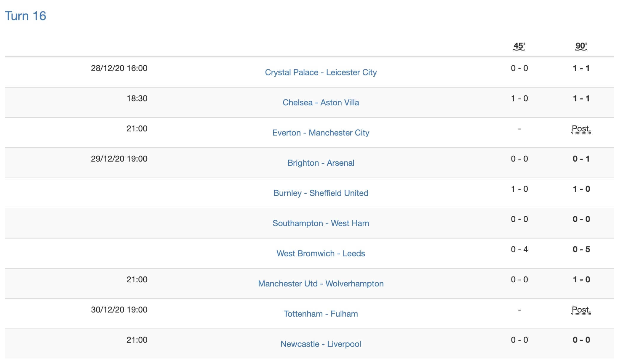Open Newcastle - Liverpool match
The width and height of the screenshot is (627, 364).
pos(321,344)
